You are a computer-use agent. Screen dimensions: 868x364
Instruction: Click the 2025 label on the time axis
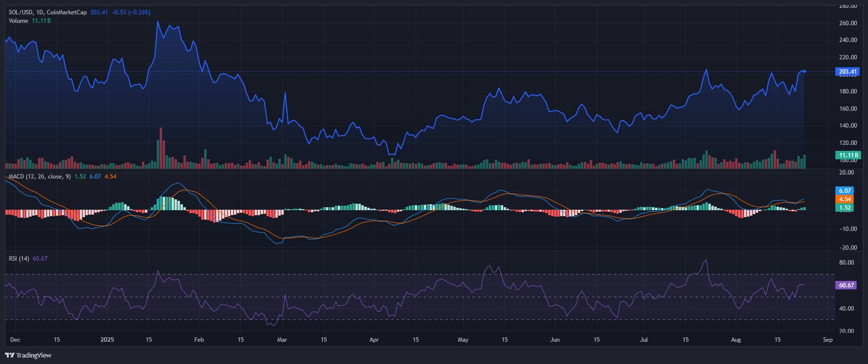[x=107, y=340]
